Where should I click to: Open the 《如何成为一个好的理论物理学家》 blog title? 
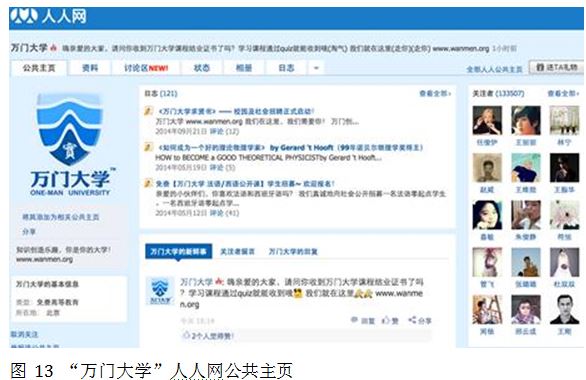coord(290,147)
